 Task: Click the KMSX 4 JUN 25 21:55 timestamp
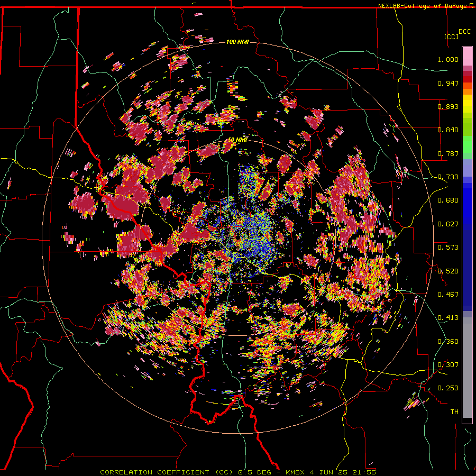click(x=331, y=472)
